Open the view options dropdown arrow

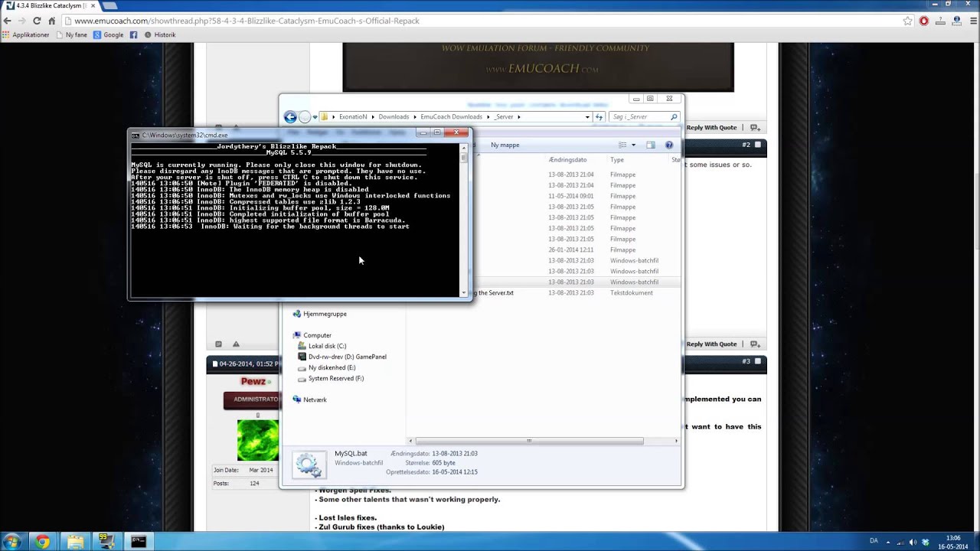tap(633, 145)
